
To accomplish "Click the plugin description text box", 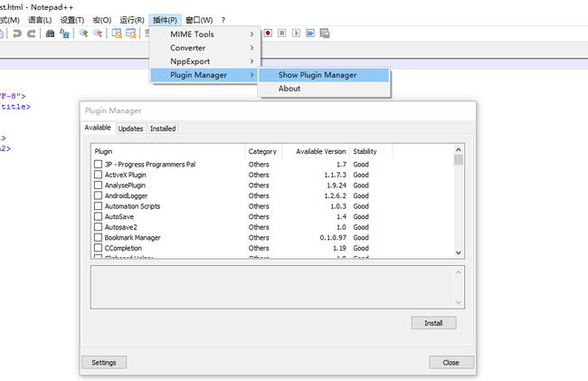I will pyautogui.click(x=272, y=287).
